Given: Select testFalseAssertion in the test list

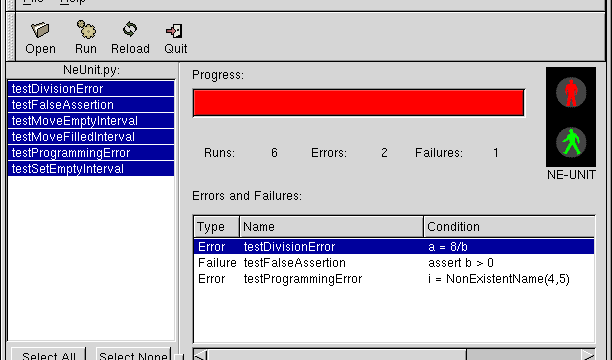Looking at the screenshot, I should (91, 105).
